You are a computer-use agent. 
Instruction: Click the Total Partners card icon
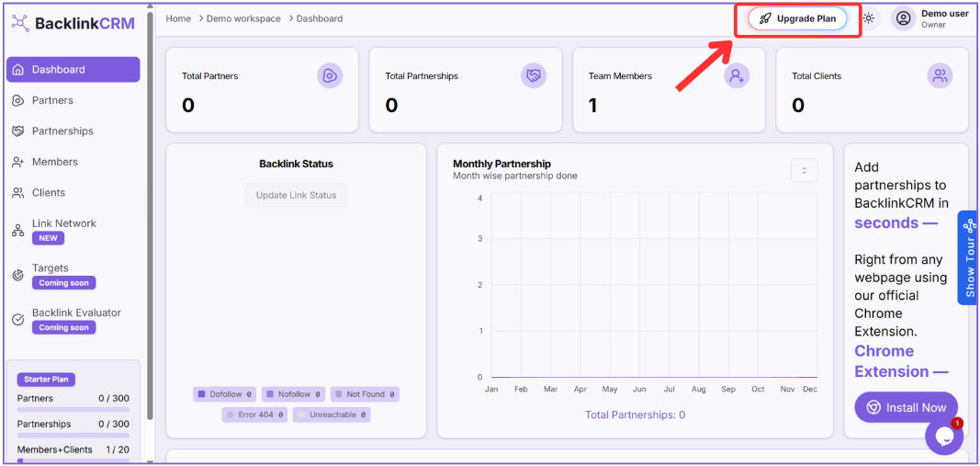pyautogui.click(x=330, y=76)
